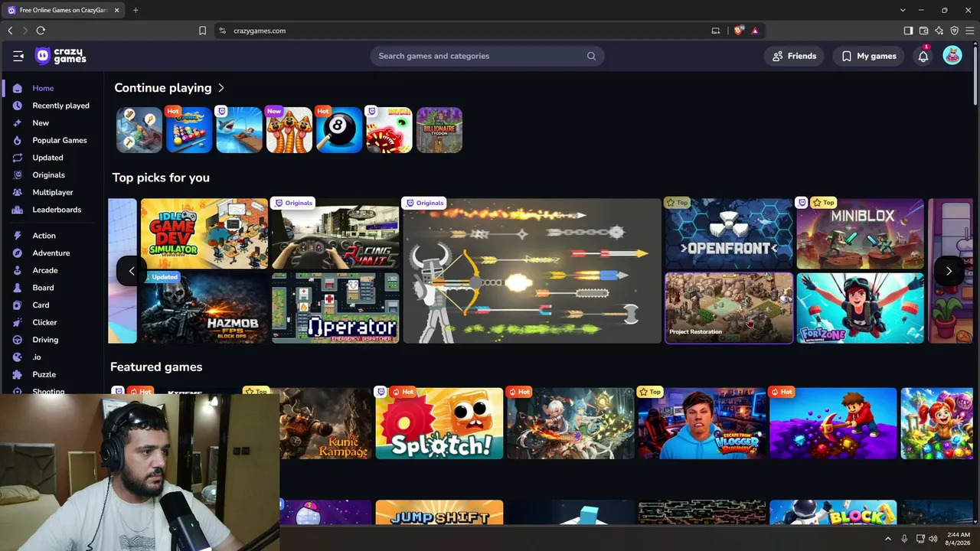Click the notifications bell icon
The height and width of the screenshot is (551, 980).
click(923, 56)
